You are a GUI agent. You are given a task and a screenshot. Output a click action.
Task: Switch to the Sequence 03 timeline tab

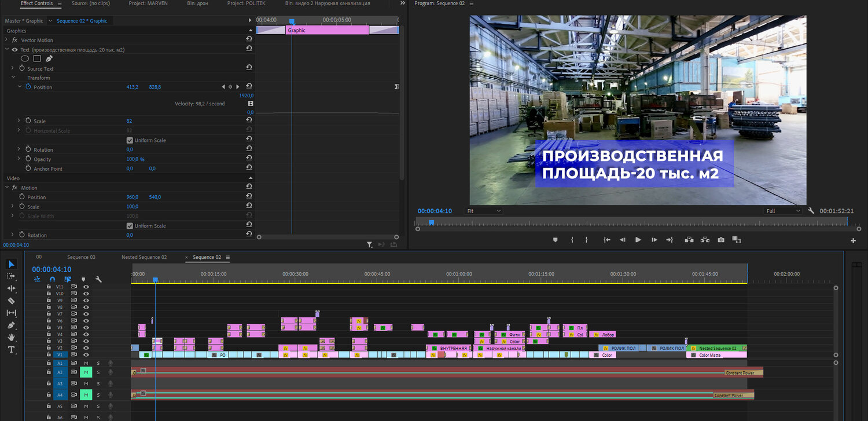[x=81, y=257]
